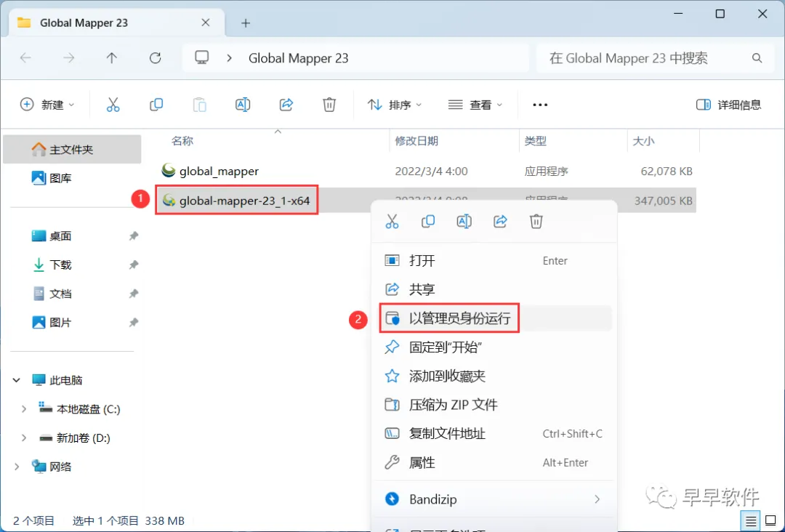
Task: Expand 本地磁盘 (C:) node
Action: click(x=23, y=409)
